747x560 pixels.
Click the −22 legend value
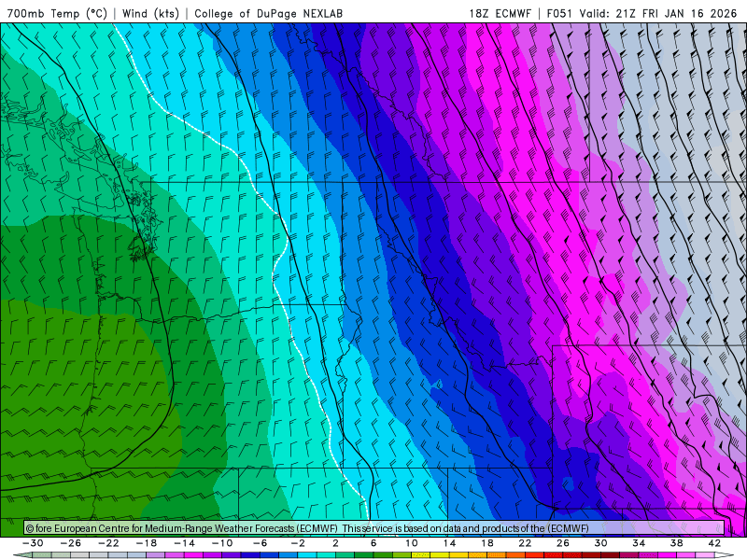tap(108, 543)
